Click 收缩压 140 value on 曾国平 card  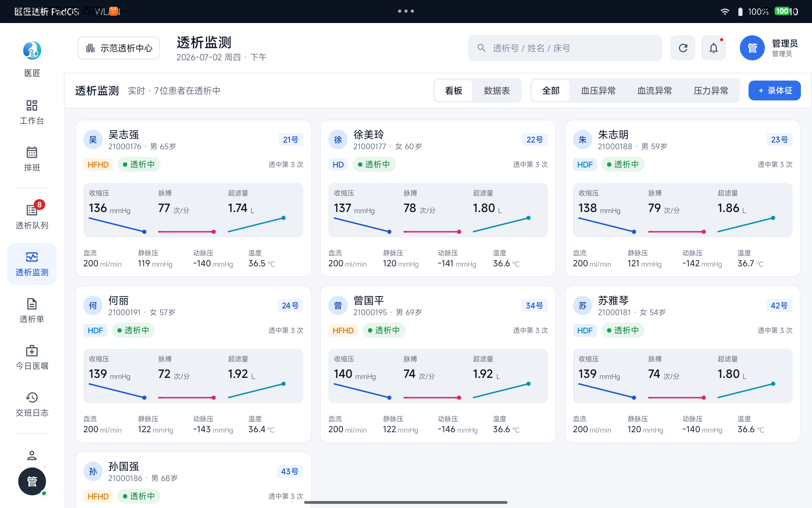coord(343,374)
